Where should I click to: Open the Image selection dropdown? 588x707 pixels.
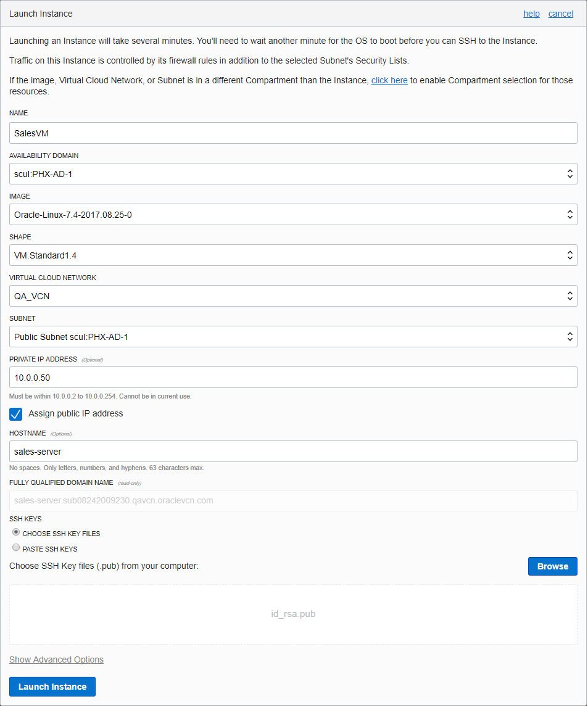coord(569,214)
